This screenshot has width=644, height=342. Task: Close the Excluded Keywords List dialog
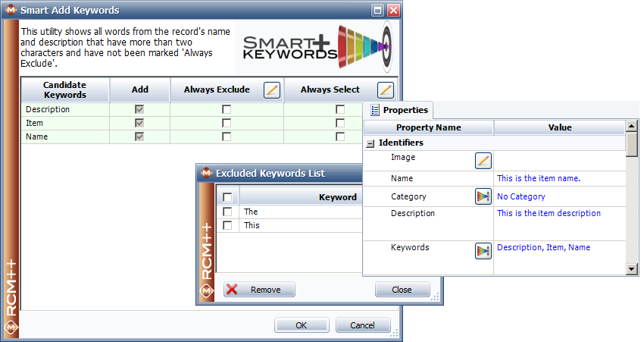pos(402,290)
